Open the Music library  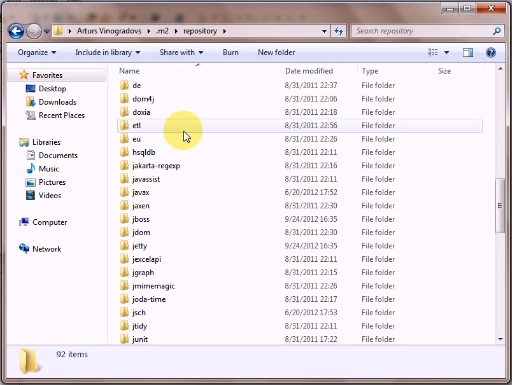[49, 169]
